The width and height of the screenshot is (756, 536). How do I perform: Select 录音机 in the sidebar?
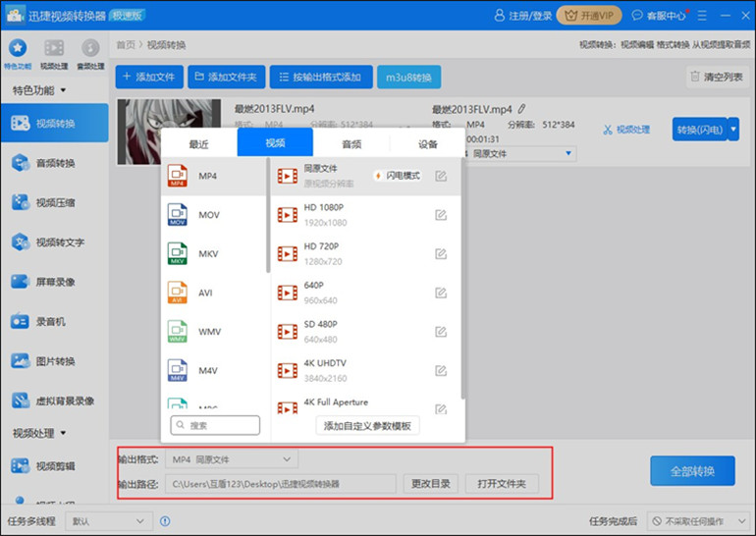(54, 321)
